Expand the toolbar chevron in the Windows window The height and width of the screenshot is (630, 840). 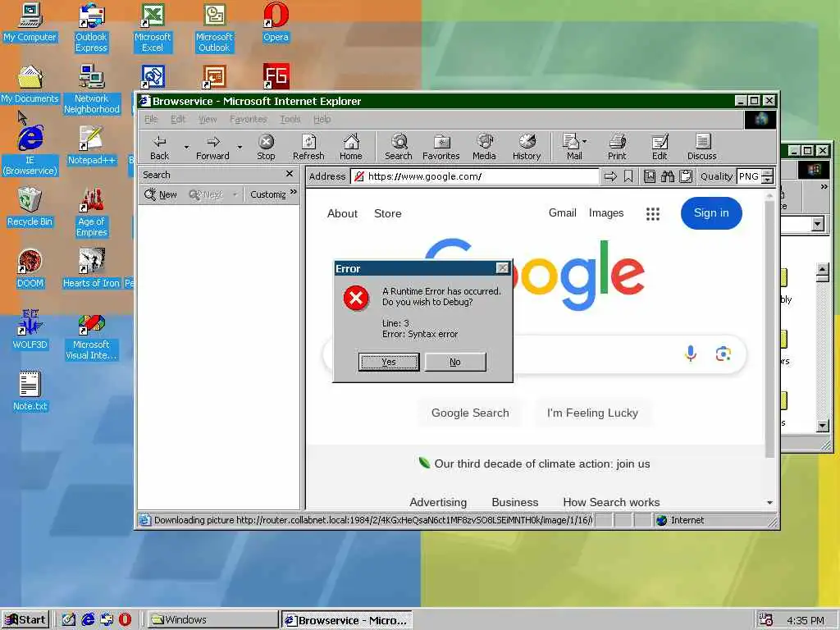click(824, 186)
